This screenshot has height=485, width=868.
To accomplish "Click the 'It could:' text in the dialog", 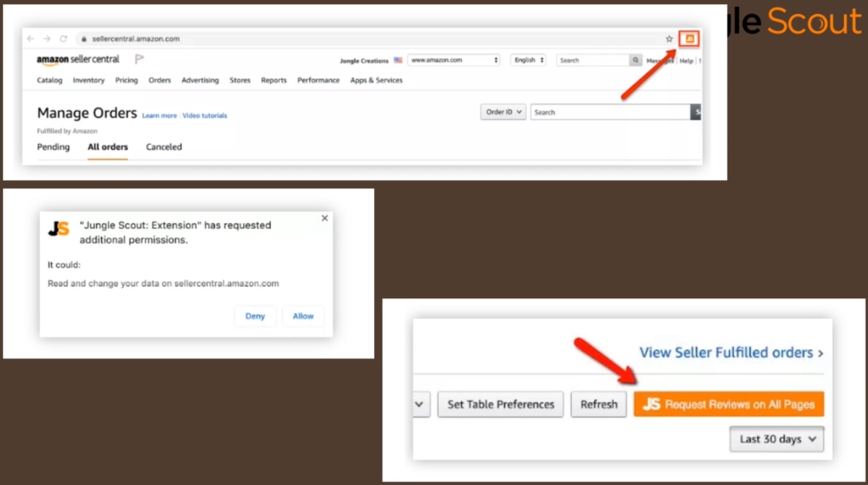I will point(64,265).
